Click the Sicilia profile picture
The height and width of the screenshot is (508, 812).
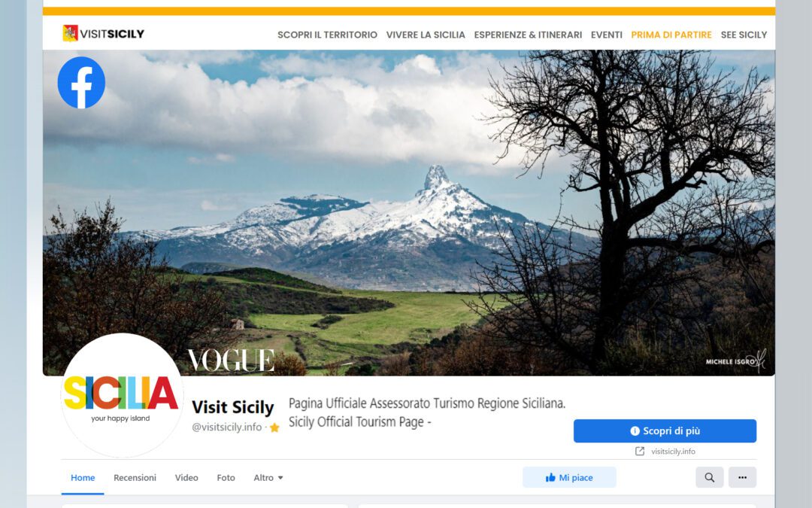[123, 396]
